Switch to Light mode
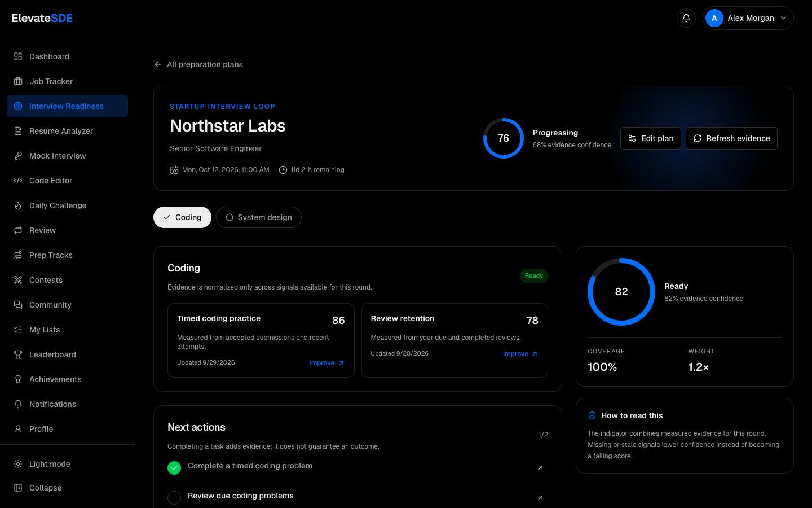The height and width of the screenshot is (508, 812). click(67, 464)
